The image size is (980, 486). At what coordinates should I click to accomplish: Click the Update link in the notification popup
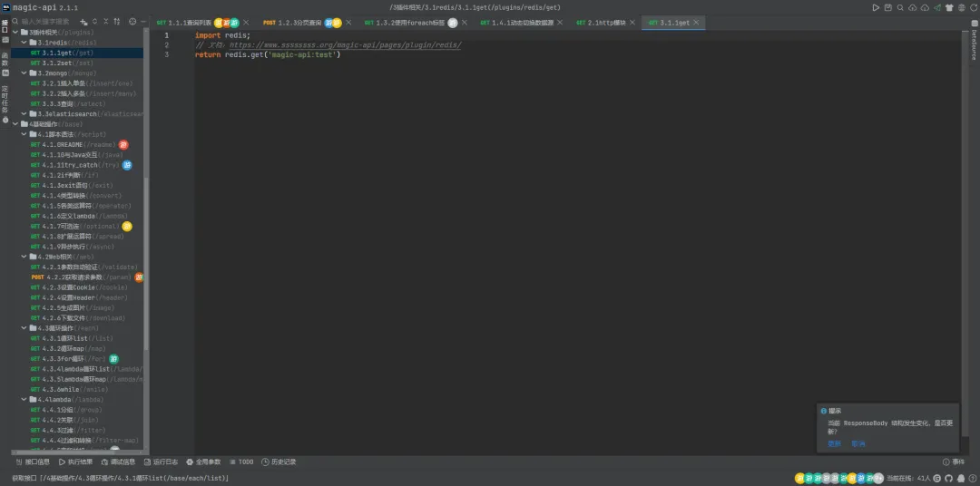(834, 443)
